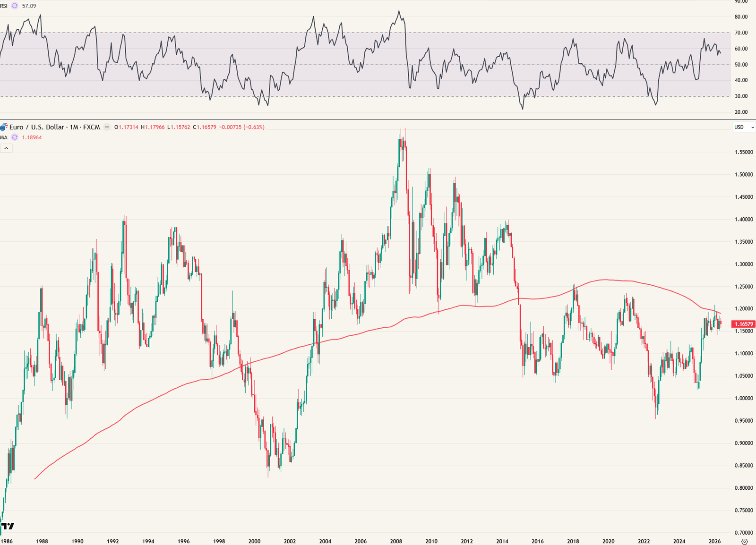Image resolution: width=756 pixels, height=545 pixels.
Task: Click the 1986 label on the time axis
Action: (x=7, y=541)
